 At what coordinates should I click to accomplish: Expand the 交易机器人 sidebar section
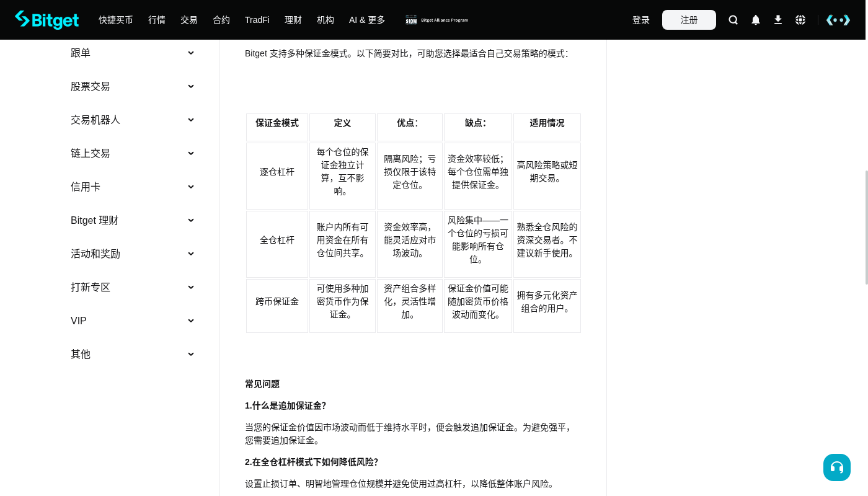point(133,120)
